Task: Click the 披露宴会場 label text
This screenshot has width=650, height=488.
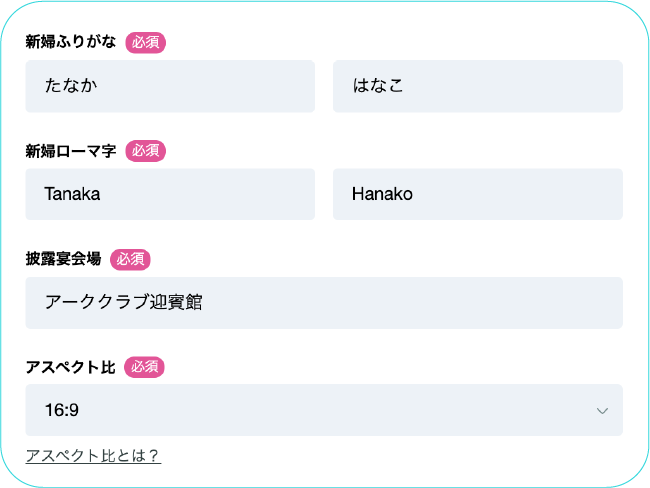Action: (x=63, y=259)
